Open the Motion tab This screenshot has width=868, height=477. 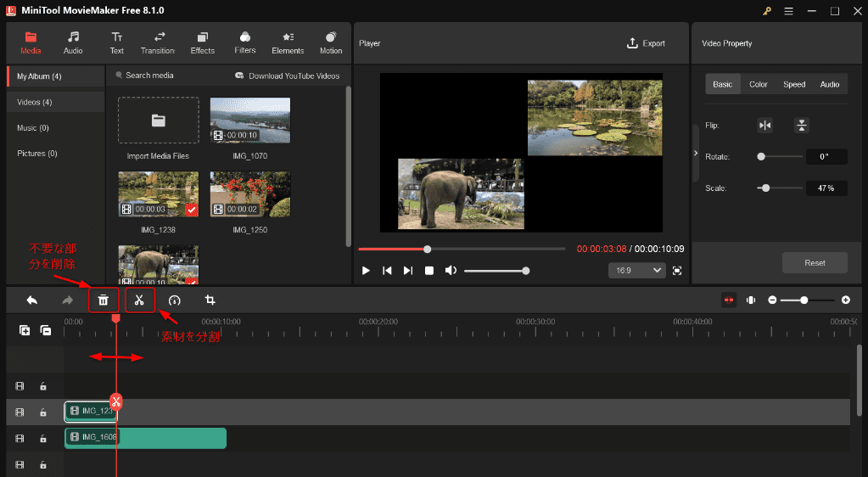click(331, 43)
